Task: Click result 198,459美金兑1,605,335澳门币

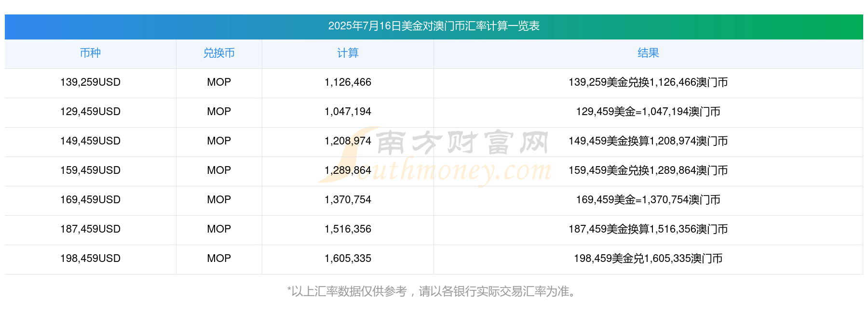Action: tap(648, 259)
